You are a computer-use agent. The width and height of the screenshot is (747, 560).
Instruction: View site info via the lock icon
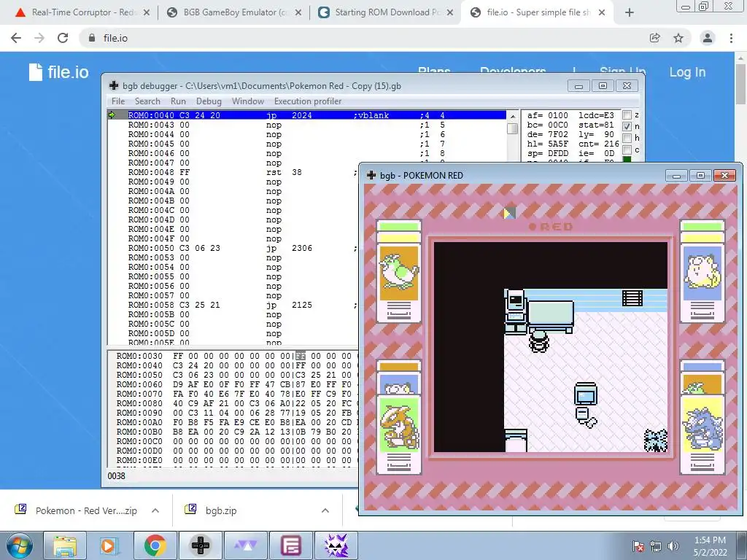(91, 38)
